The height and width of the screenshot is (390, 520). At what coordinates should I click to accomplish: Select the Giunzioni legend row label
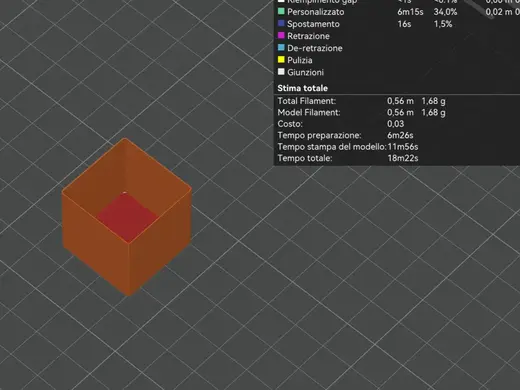coord(305,72)
